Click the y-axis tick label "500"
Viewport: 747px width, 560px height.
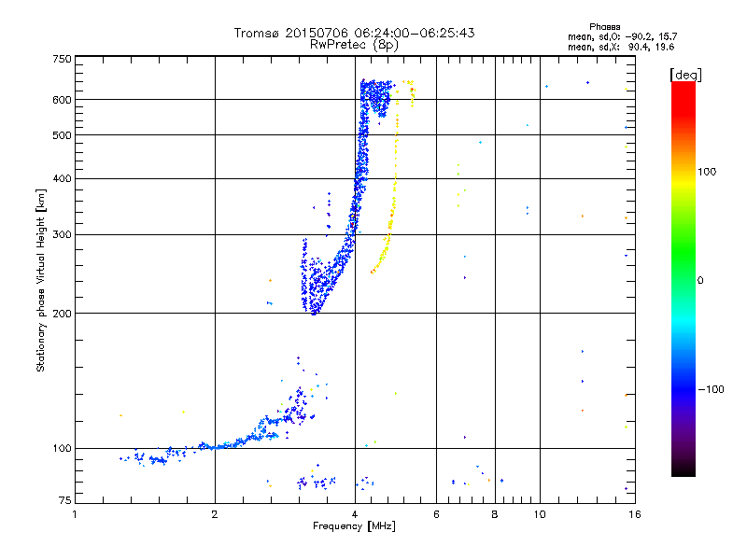coord(62,135)
